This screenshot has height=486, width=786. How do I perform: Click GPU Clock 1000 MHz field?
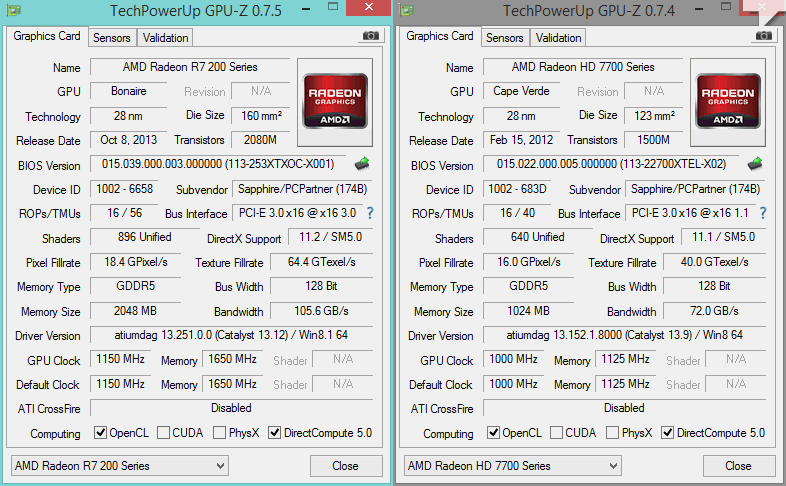[514, 359]
